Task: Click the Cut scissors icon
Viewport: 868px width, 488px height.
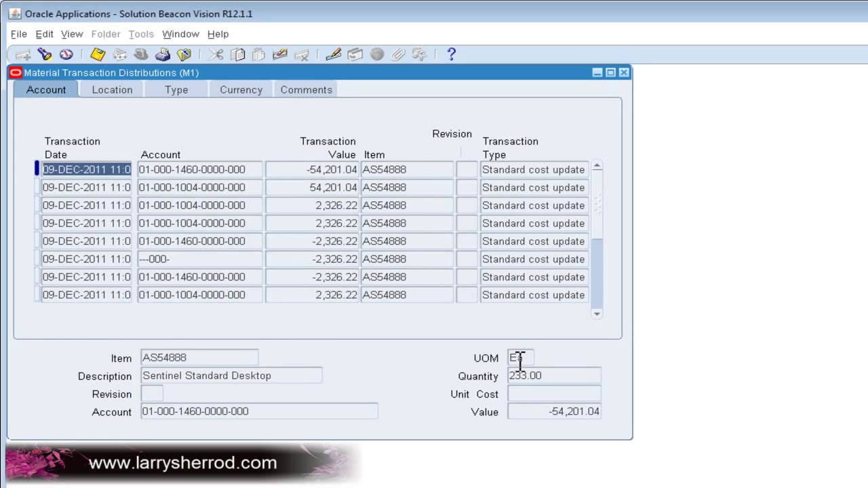Action: (216, 55)
